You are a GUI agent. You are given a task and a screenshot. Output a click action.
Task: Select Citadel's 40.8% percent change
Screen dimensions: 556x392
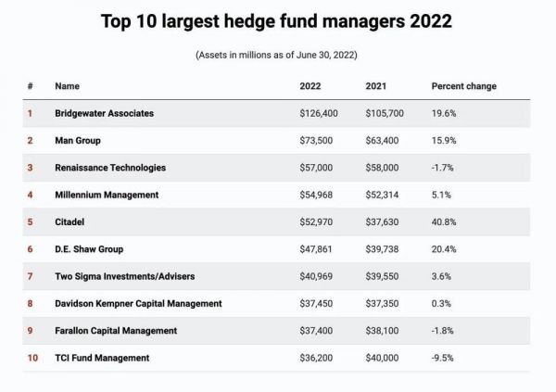pyautogui.click(x=444, y=222)
